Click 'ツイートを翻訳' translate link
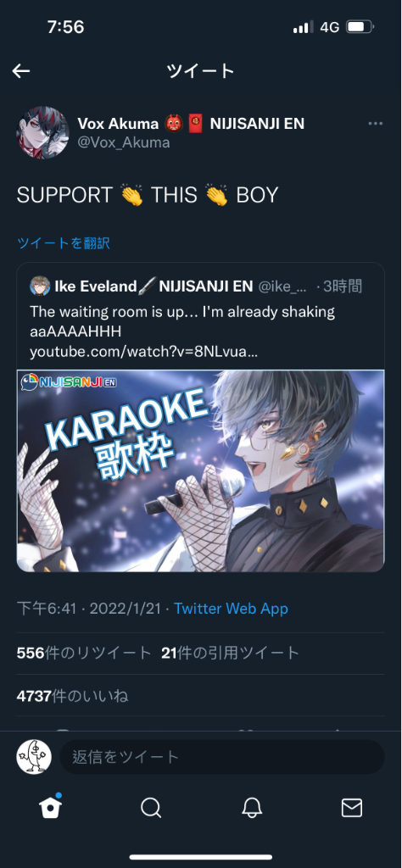This screenshot has height=868, width=402. coord(63,243)
